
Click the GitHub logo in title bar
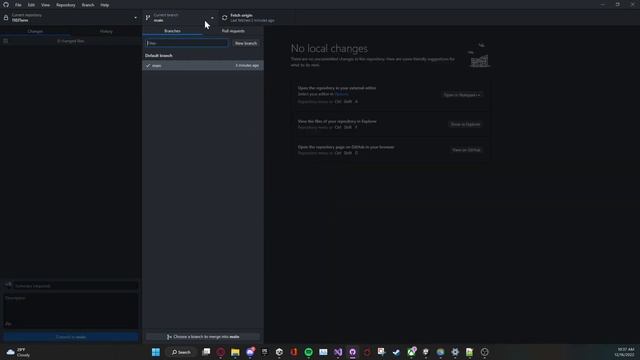[x=6, y=5]
